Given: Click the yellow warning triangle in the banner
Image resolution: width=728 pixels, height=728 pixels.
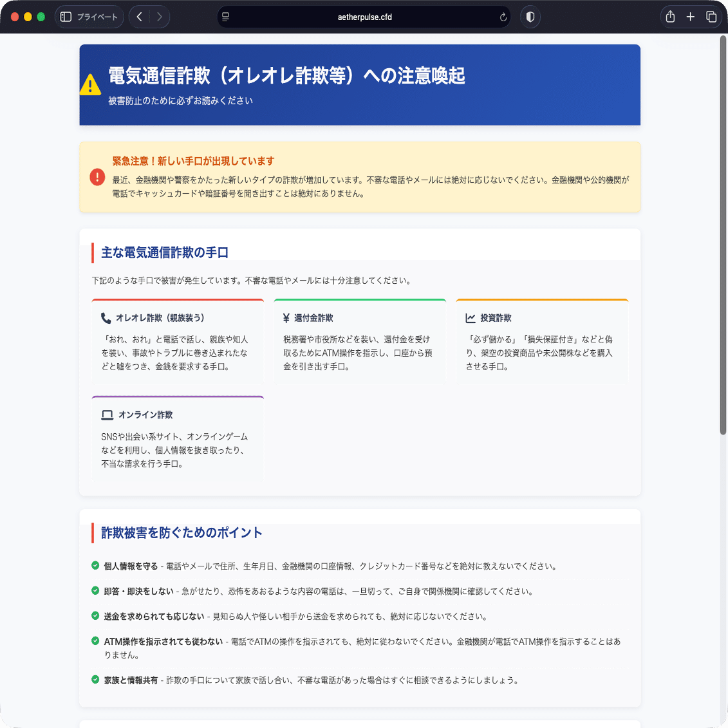Looking at the screenshot, I should tap(90, 84).
